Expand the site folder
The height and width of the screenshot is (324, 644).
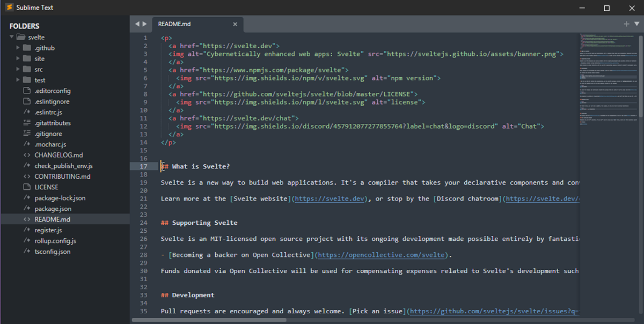point(18,58)
